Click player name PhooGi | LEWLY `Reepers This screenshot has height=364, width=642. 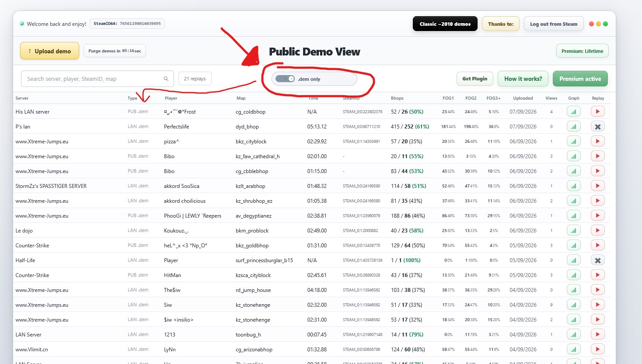click(192, 216)
